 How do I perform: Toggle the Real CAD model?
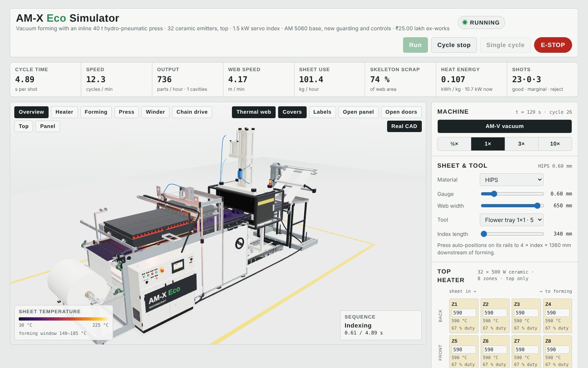point(404,126)
